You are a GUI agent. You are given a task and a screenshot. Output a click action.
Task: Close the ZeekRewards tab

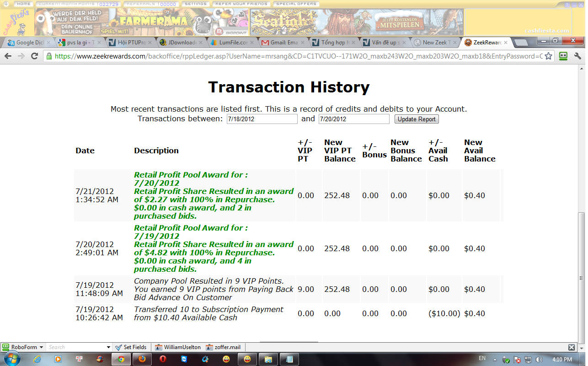(x=505, y=43)
